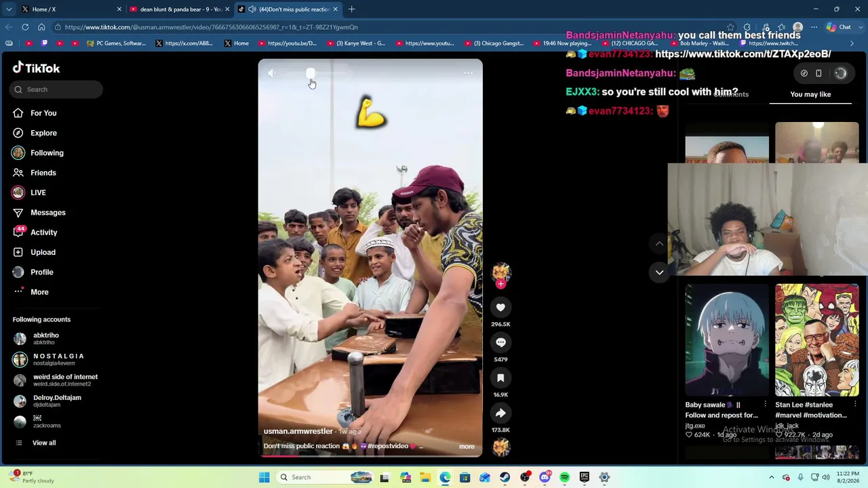Close the Home / X tab

pyautogui.click(x=119, y=9)
